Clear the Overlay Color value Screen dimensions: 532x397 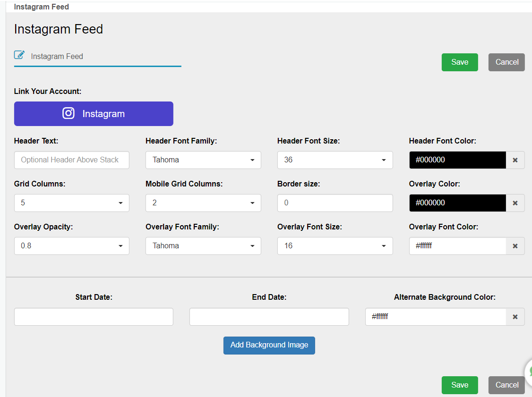[515, 203]
